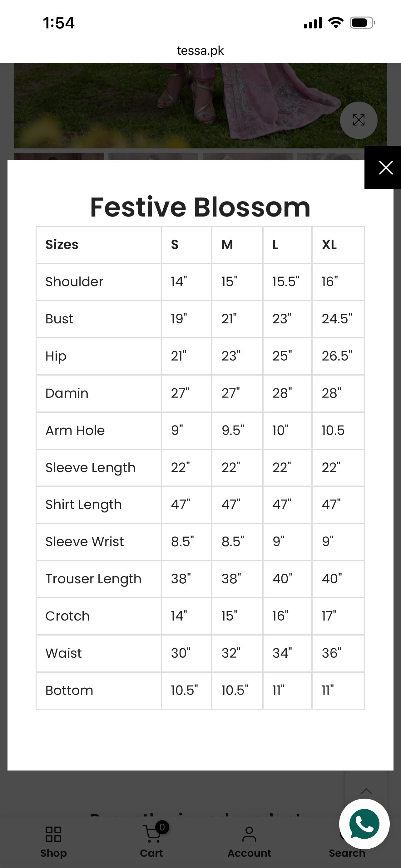
Task: Tap the fullscreen expand image icon
Action: click(359, 120)
